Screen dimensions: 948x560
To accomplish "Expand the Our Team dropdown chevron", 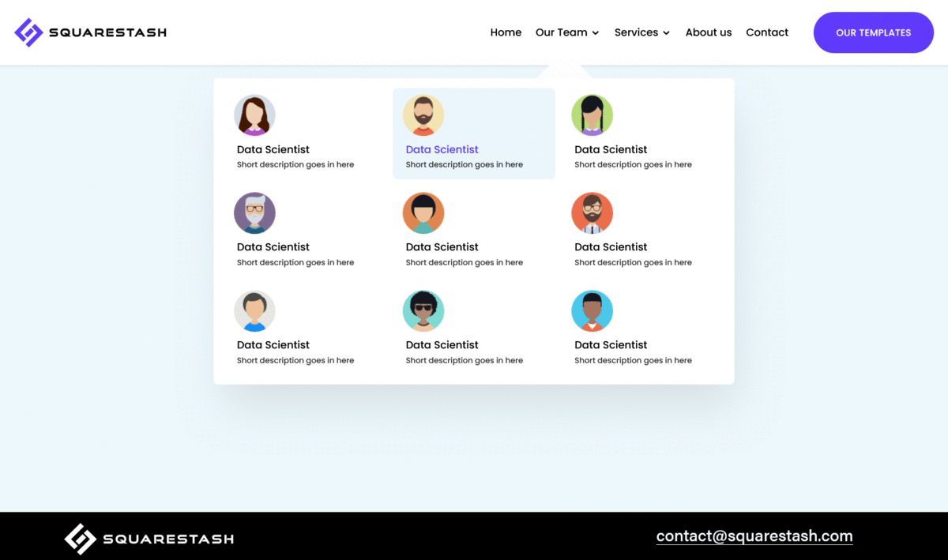I will 596,33.
